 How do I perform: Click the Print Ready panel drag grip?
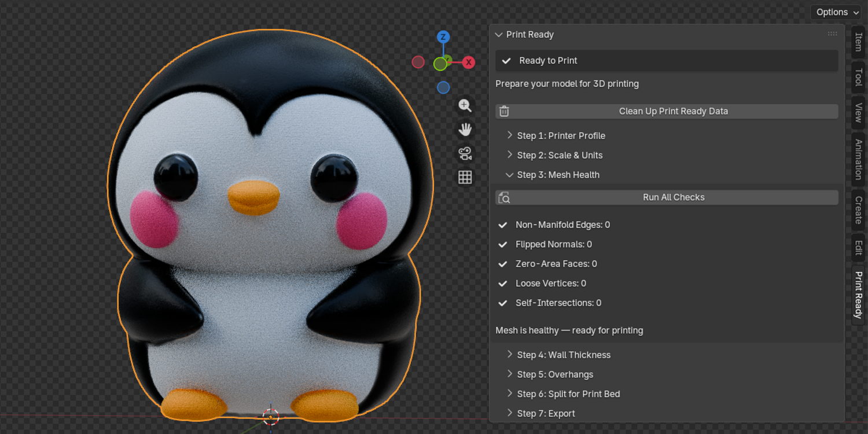click(x=833, y=34)
